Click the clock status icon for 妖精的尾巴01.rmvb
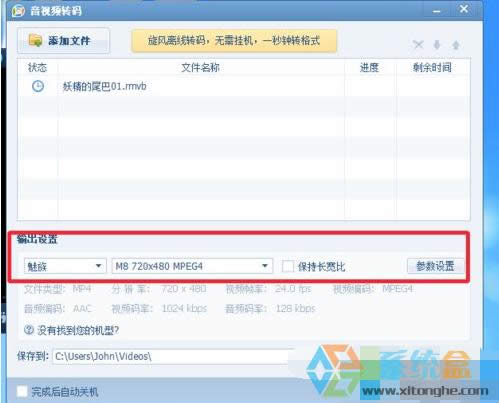Viewport: 499px width, 403px height. click(x=38, y=86)
